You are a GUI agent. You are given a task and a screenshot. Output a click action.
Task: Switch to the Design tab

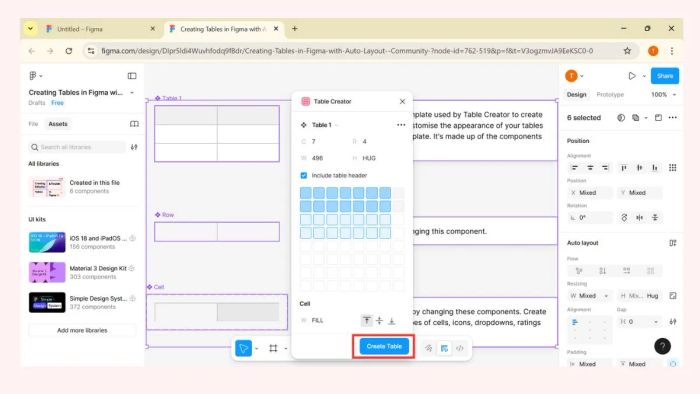(576, 95)
